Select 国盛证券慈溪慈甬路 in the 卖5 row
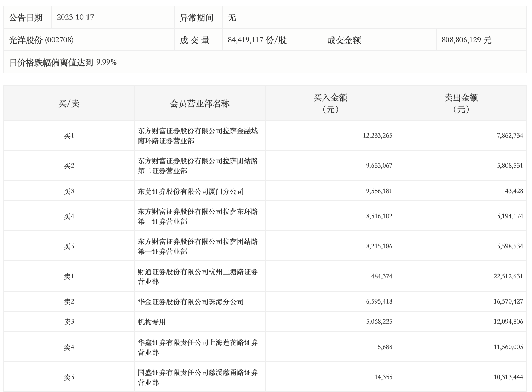Viewport: 532px width, 392px height. (198, 377)
